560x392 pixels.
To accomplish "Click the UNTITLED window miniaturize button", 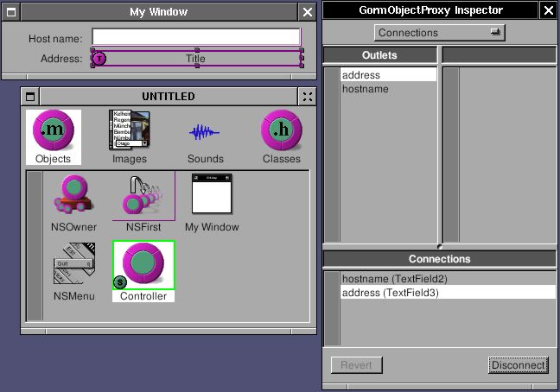I will tap(29, 97).
